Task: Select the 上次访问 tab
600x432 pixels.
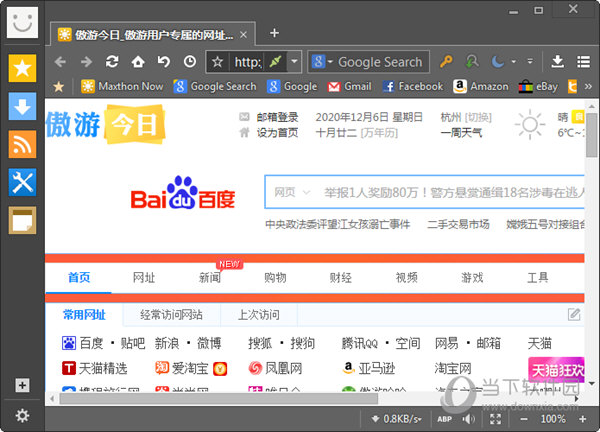Action: tap(259, 315)
